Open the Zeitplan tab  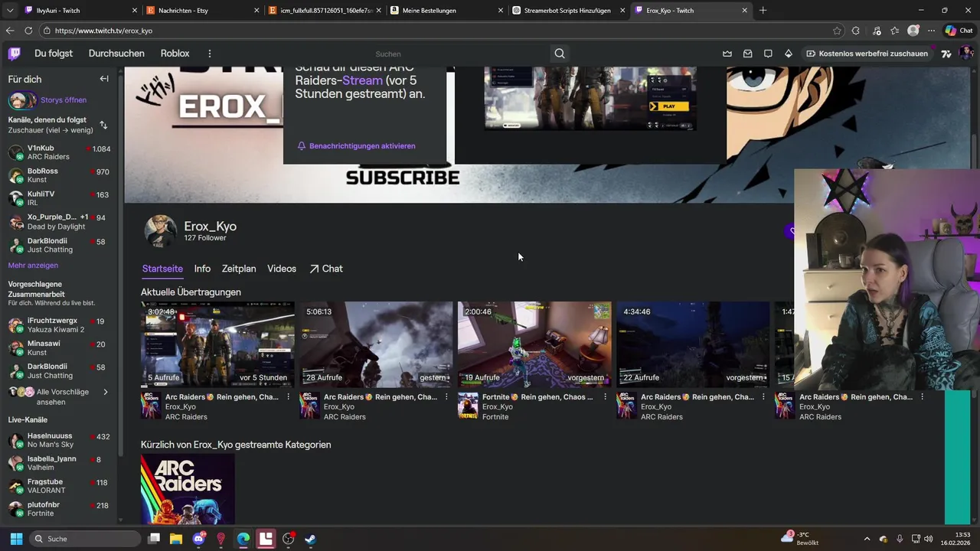pos(239,269)
